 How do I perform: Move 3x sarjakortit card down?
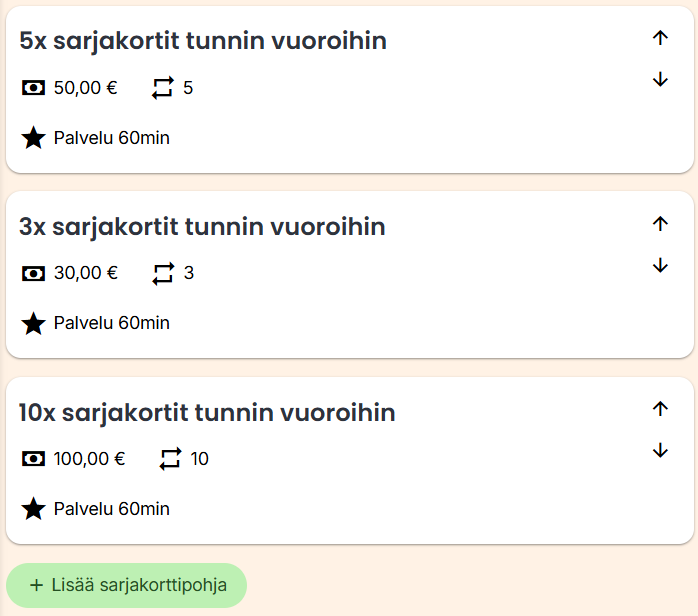pyautogui.click(x=659, y=265)
